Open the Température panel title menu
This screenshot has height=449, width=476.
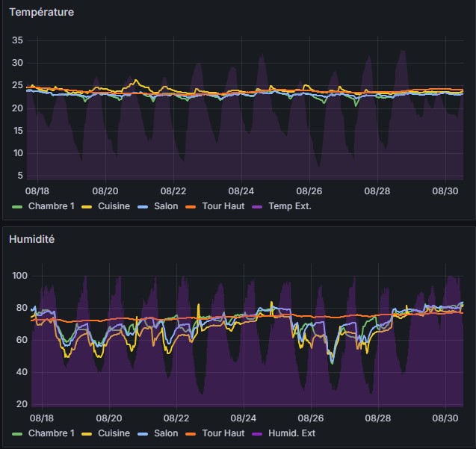click(41, 13)
